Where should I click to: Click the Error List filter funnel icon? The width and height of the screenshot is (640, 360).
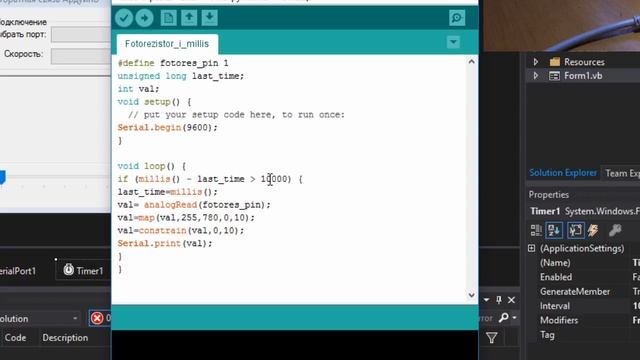pyautogui.click(x=491, y=338)
